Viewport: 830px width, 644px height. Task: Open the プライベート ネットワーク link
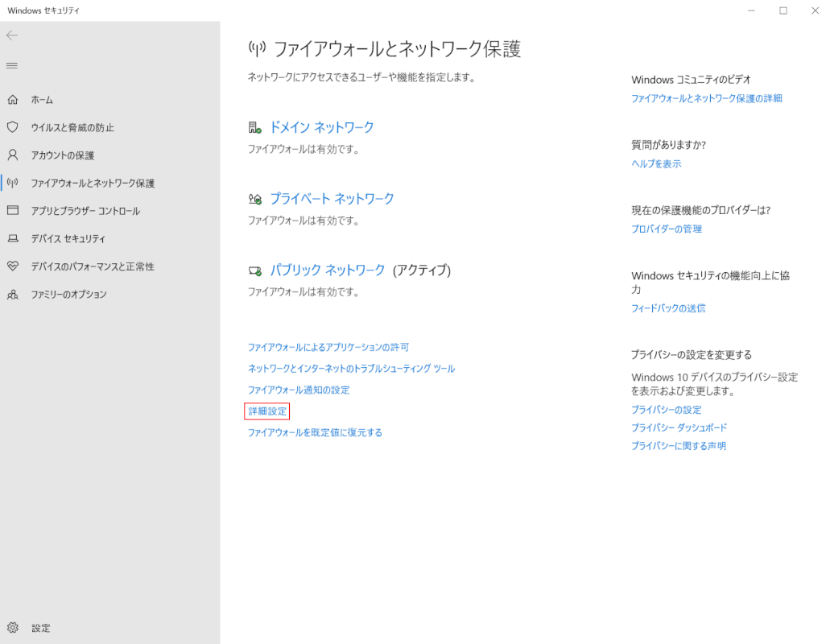click(x=332, y=199)
